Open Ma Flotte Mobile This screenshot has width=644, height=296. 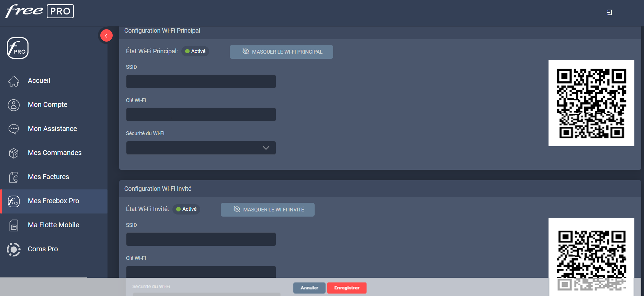54,225
